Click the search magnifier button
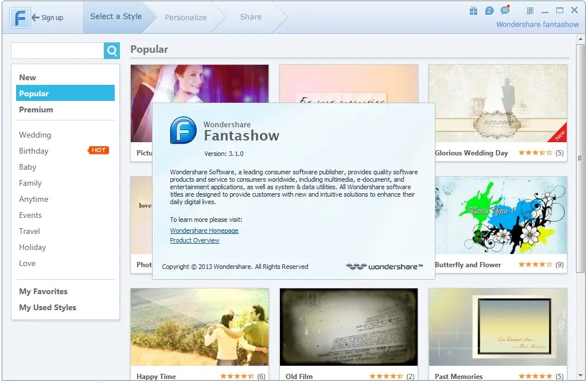This screenshot has width=588, height=383. pyautogui.click(x=112, y=50)
